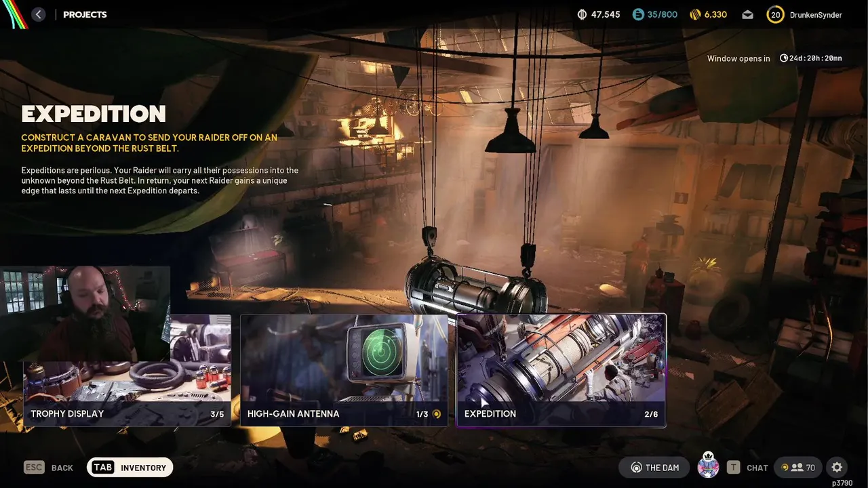Open settings via the gear icon

pos(837,467)
